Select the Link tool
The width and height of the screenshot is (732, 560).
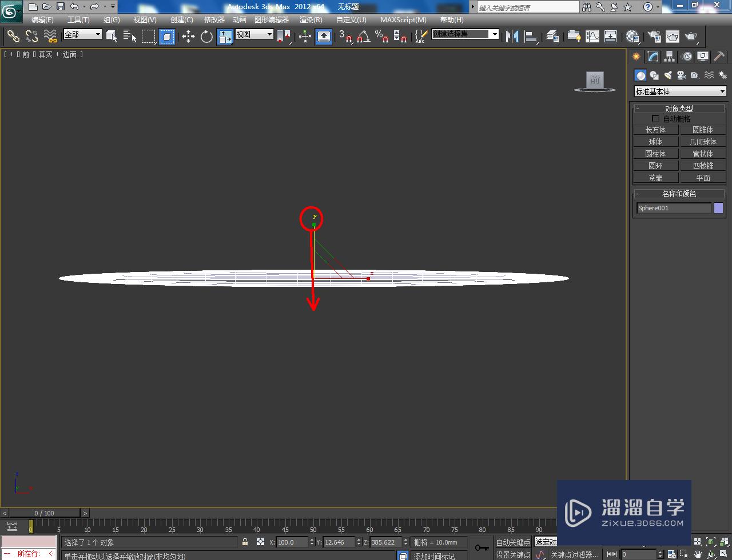[x=13, y=37]
